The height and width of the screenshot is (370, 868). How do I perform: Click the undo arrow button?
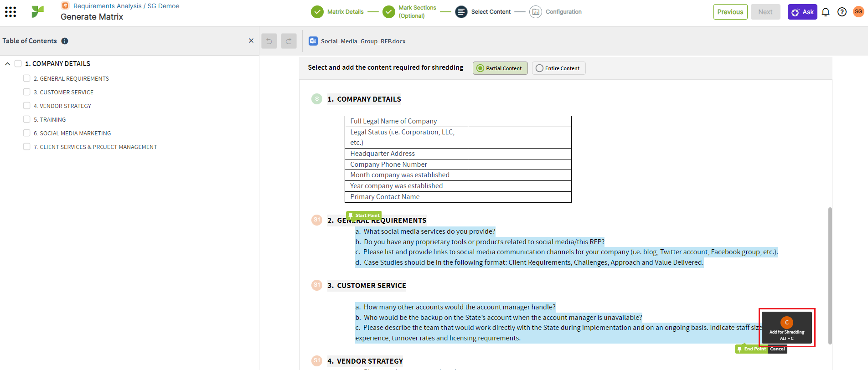[x=269, y=41]
